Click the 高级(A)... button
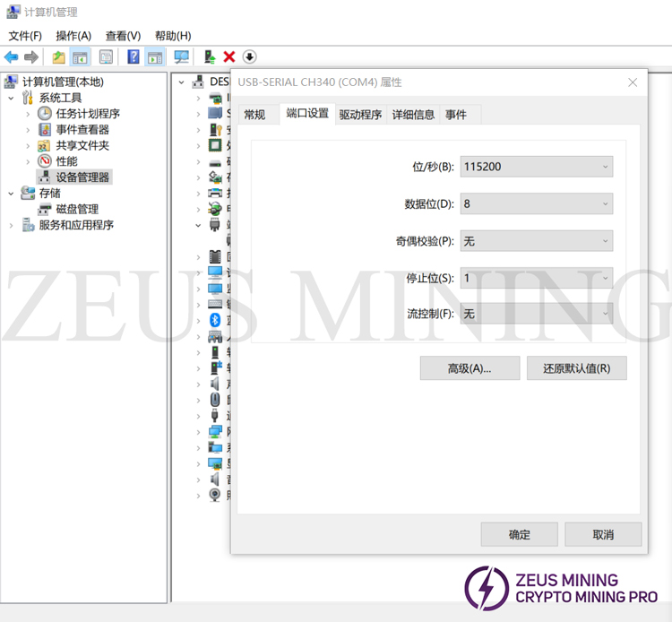672x622 pixels. (470, 368)
